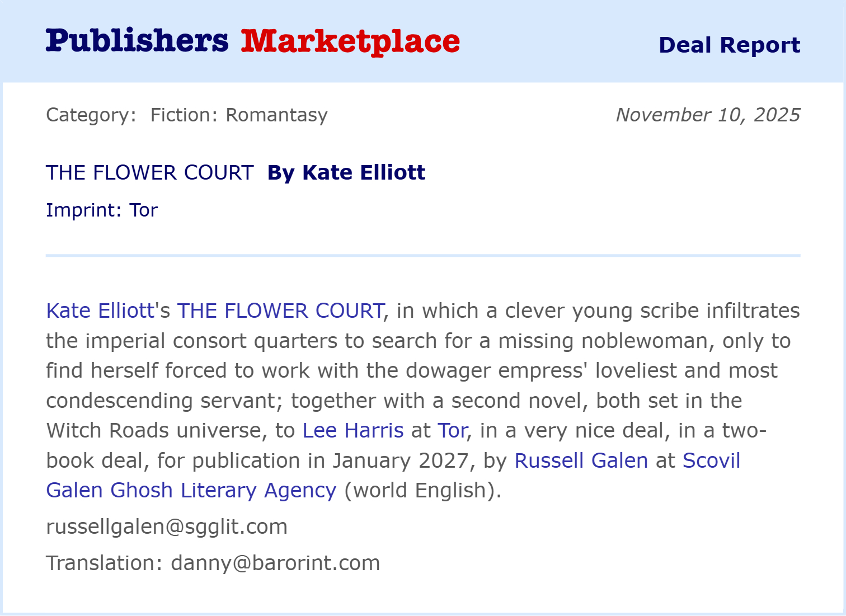Follow the Tor link after Lee Harris
This screenshot has height=616, width=846.
(x=452, y=431)
